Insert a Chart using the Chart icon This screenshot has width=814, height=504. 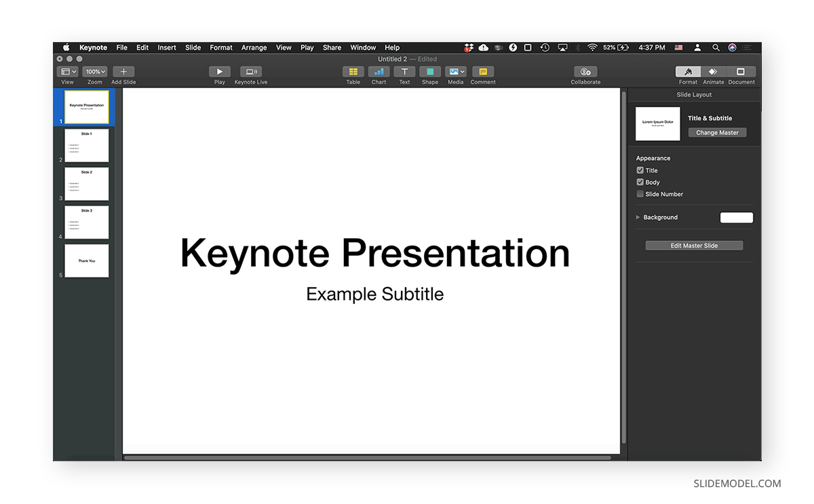[379, 73]
